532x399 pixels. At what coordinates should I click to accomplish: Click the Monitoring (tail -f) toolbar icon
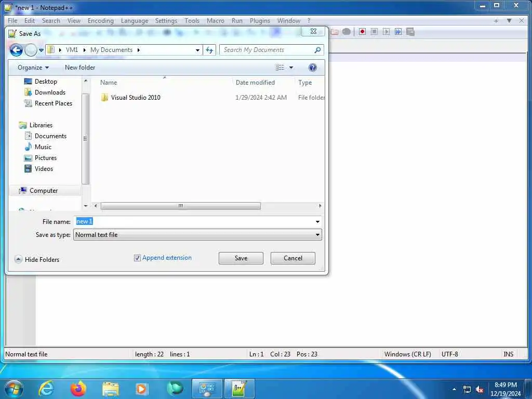347,32
